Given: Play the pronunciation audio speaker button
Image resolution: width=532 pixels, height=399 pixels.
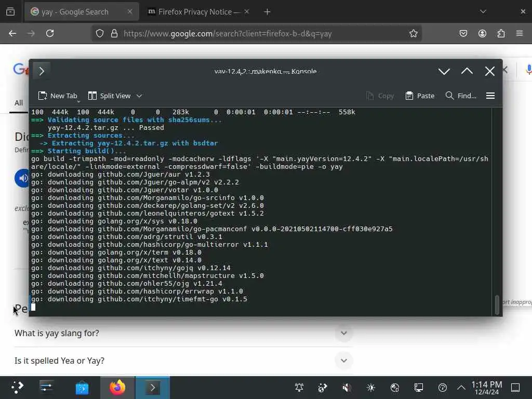Looking at the screenshot, I should pos(22,178).
